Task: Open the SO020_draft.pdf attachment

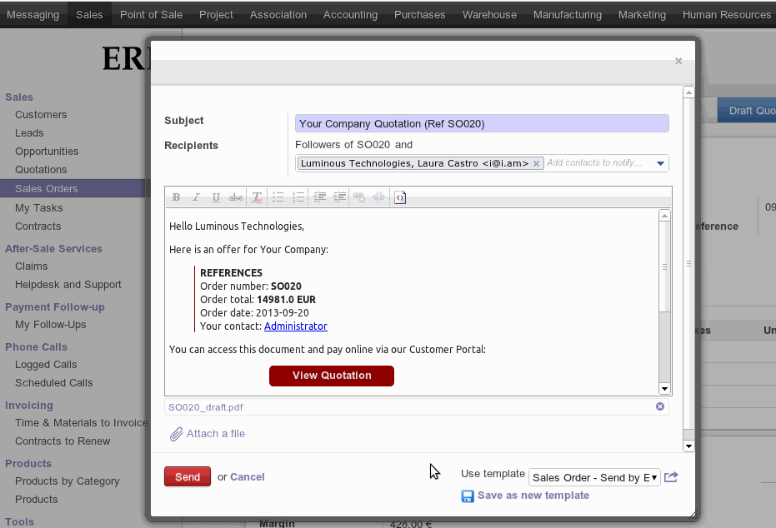Action: 205,407
